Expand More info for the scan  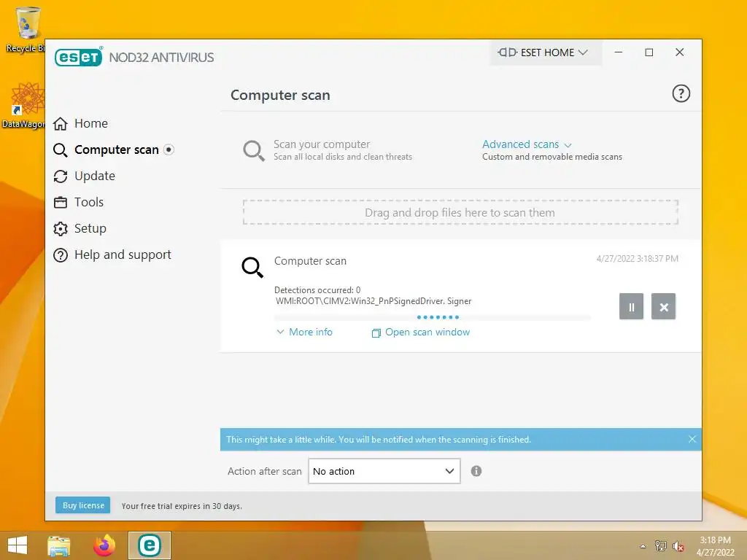[304, 332]
